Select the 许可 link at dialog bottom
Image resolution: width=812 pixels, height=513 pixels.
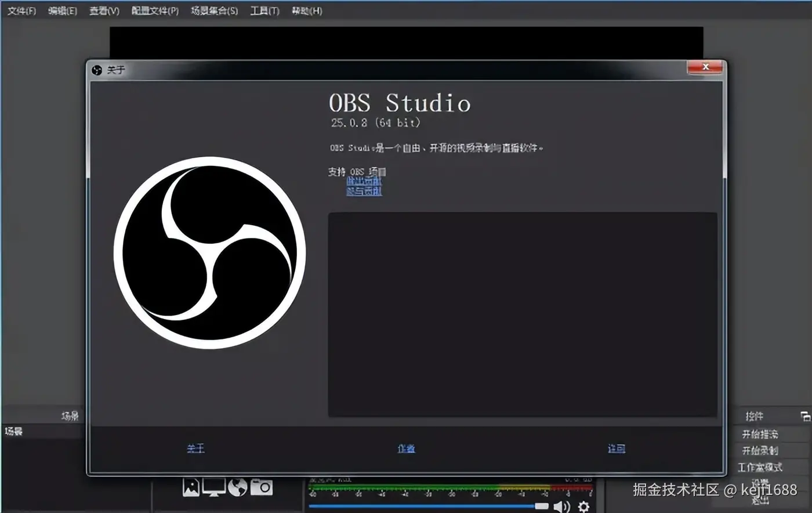616,449
